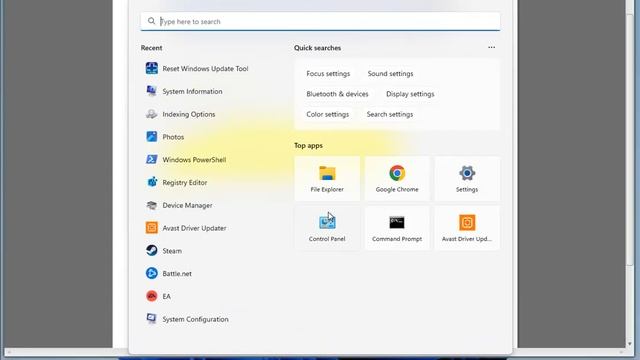
Task: Focus the 'Type here to search' field
Action: click(x=320, y=21)
